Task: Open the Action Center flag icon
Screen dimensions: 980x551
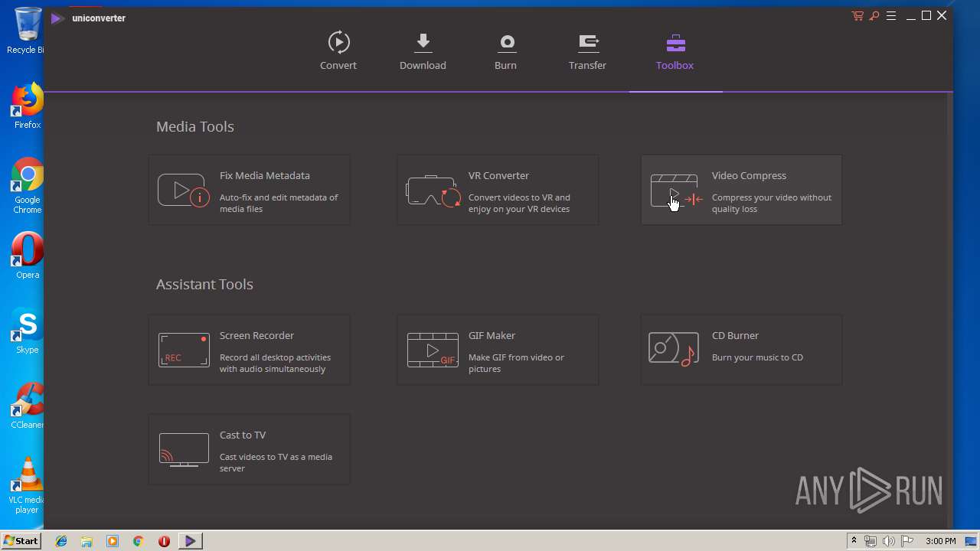Action: click(906, 541)
